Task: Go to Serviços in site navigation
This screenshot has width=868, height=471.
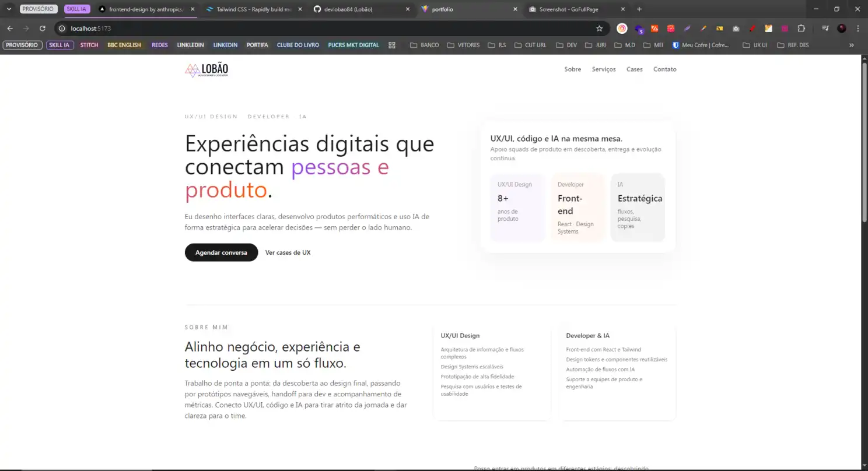Action: (603, 69)
